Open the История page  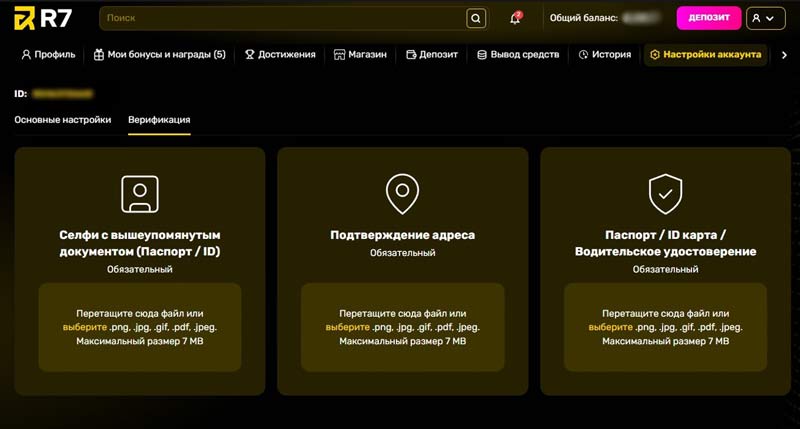pyautogui.click(x=604, y=55)
